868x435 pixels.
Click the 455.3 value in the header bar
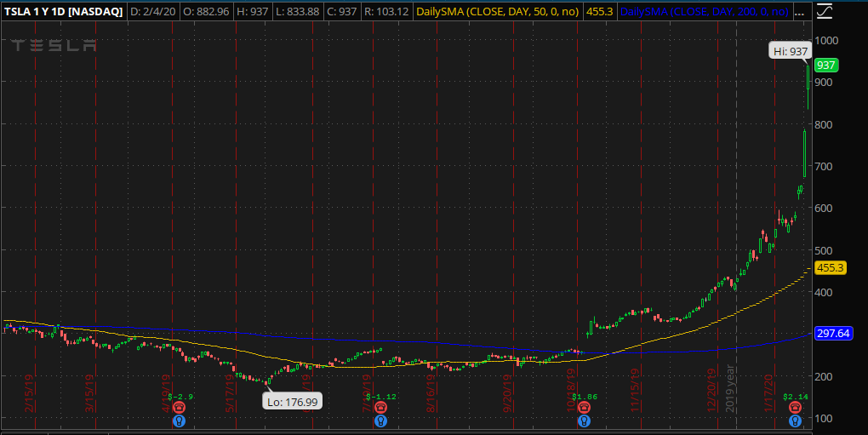tap(600, 12)
